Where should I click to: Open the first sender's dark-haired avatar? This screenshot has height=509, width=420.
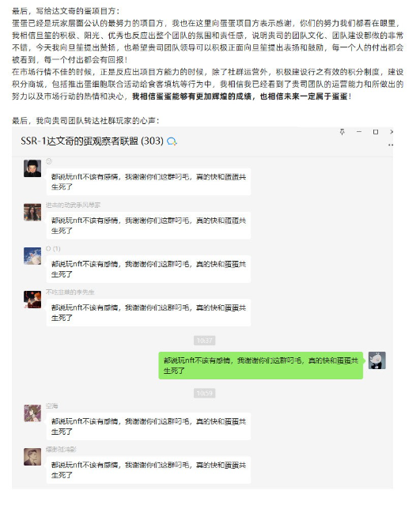[32, 168]
